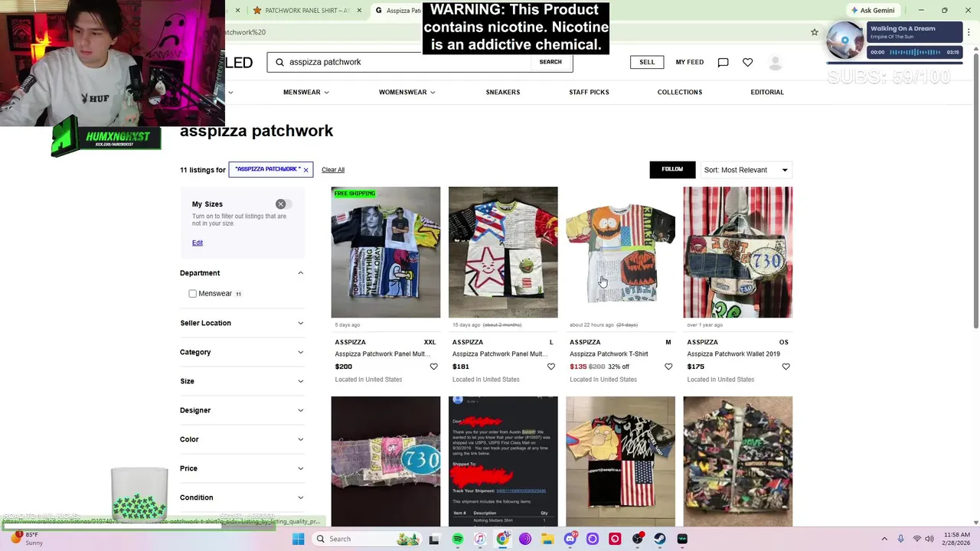The width and height of the screenshot is (980, 551).
Task: Click the SELL button
Action: pos(647,62)
